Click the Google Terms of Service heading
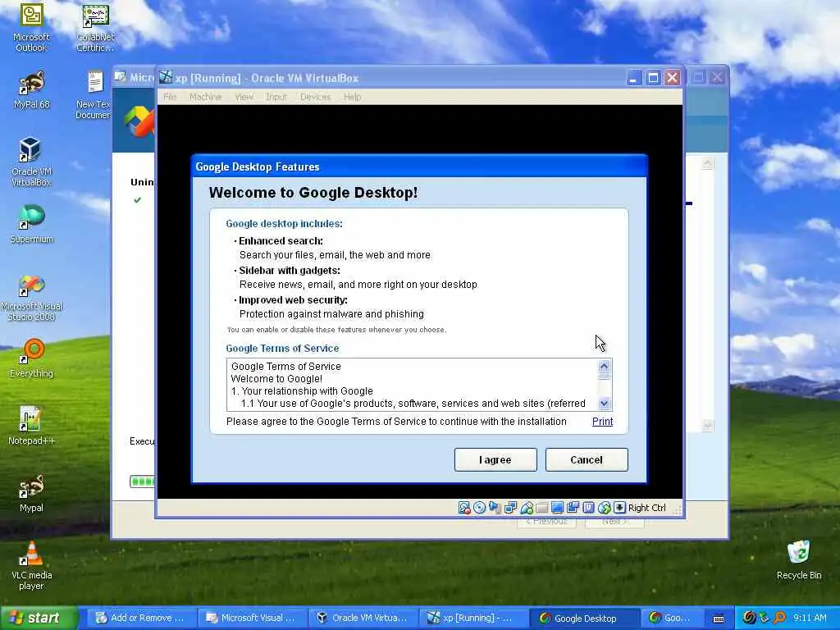Image resolution: width=840 pixels, height=630 pixels. 282,348
